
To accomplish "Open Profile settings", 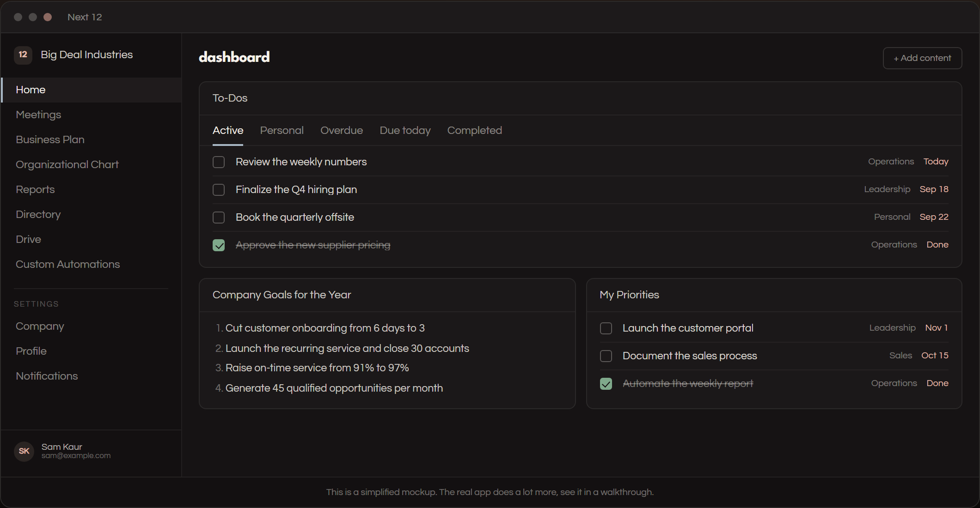I will point(92,351).
